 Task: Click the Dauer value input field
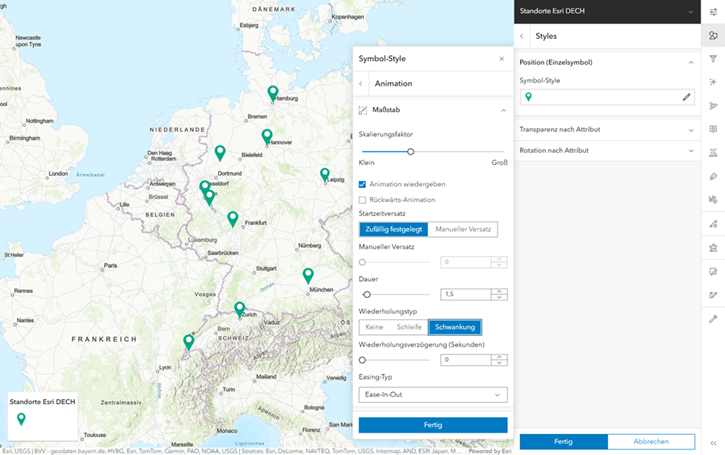tap(466, 294)
